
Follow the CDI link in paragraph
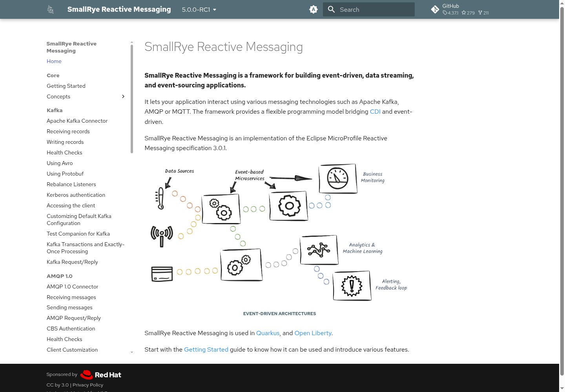coord(375,112)
